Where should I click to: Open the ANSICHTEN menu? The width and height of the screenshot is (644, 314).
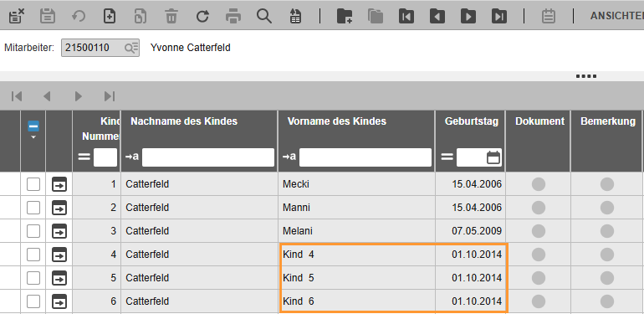click(617, 16)
